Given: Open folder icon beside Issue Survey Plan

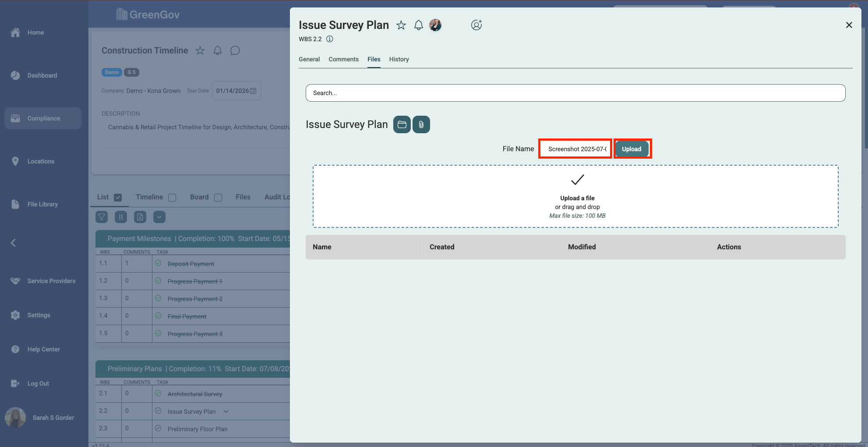Looking at the screenshot, I should (x=402, y=124).
